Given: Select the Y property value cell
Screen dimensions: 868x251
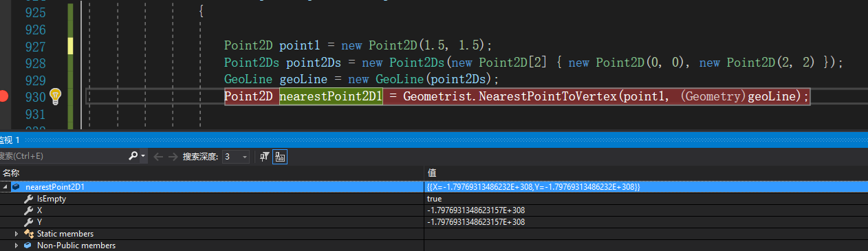Looking at the screenshot, I should click(646, 221).
